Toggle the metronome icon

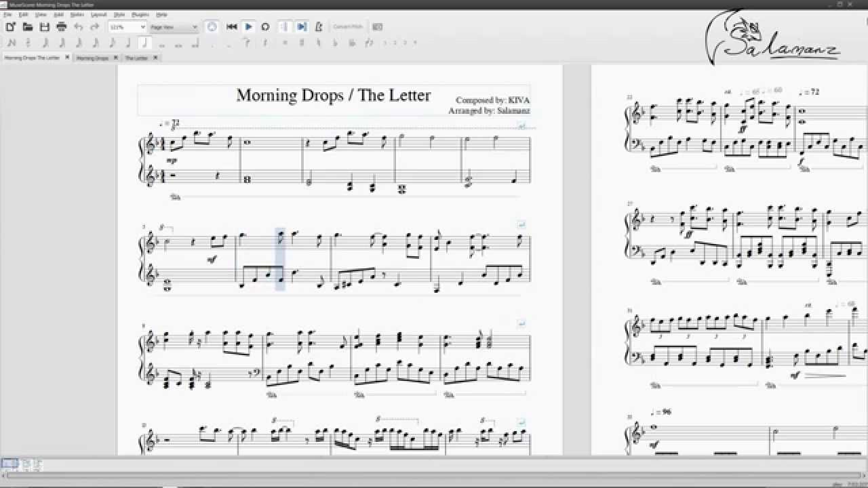pos(319,26)
